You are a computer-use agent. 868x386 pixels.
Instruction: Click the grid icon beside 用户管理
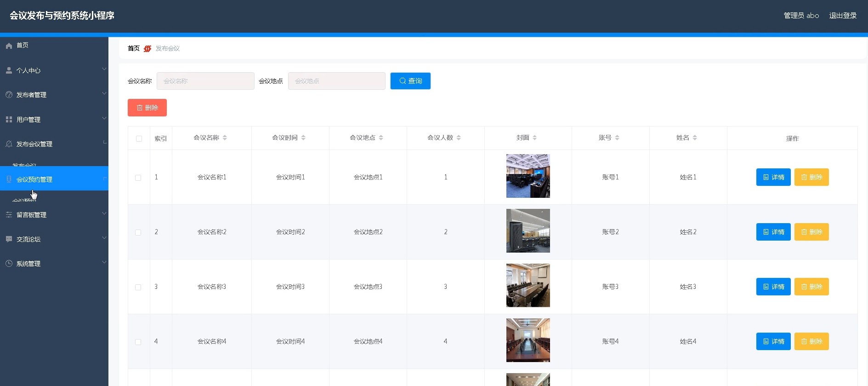pyautogui.click(x=9, y=120)
